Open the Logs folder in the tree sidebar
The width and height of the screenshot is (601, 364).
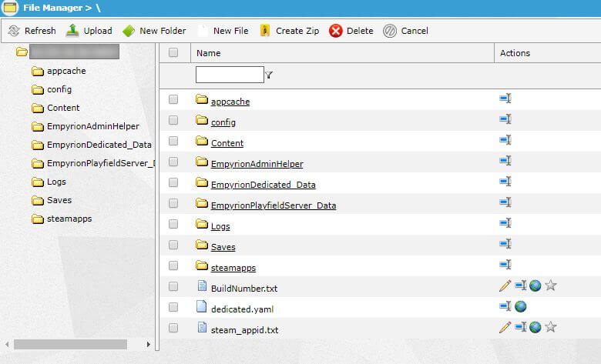click(56, 182)
